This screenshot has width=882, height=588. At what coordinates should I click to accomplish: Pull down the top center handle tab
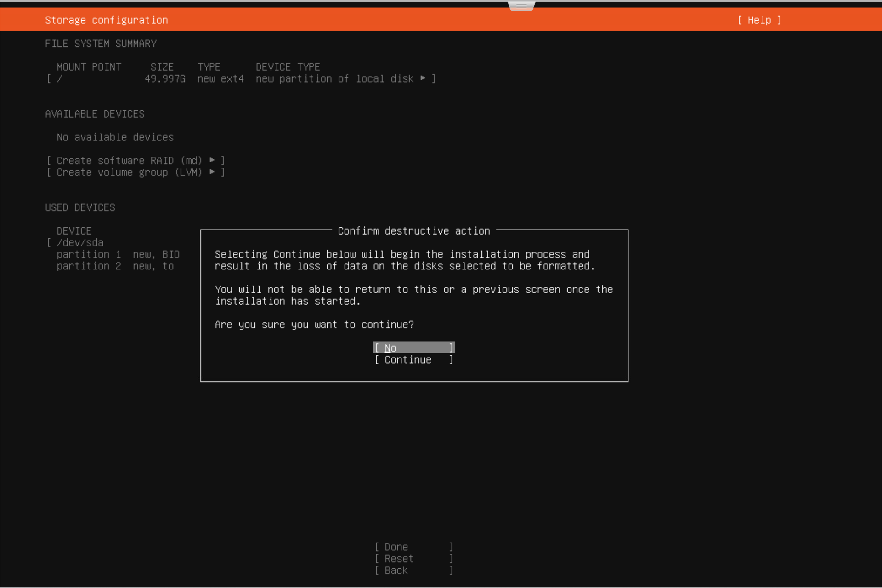pyautogui.click(x=521, y=6)
